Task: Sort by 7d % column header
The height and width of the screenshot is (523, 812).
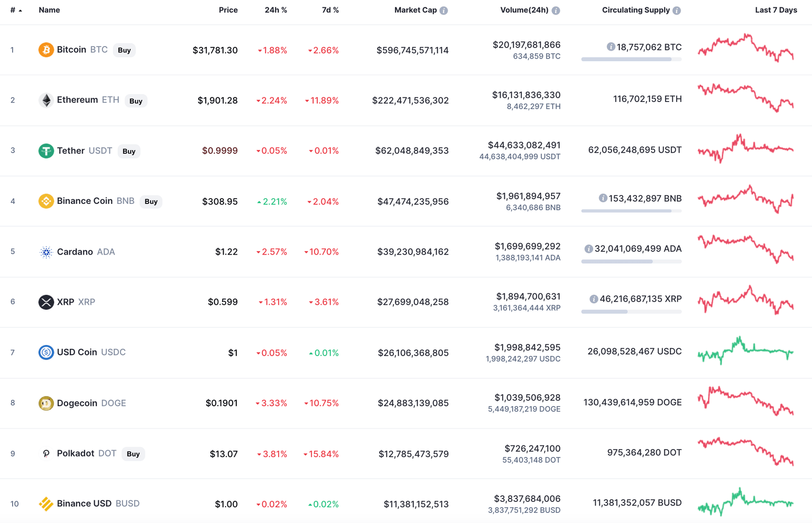Action: click(330, 10)
